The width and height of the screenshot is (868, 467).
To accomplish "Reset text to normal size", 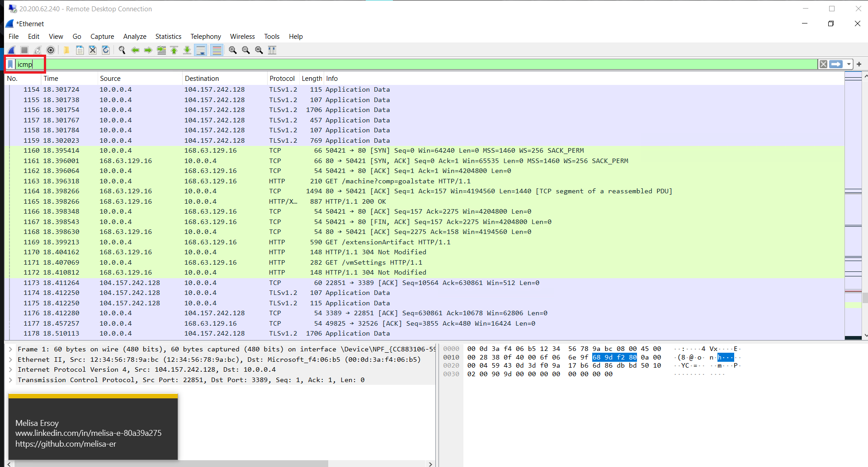I will coord(259,50).
